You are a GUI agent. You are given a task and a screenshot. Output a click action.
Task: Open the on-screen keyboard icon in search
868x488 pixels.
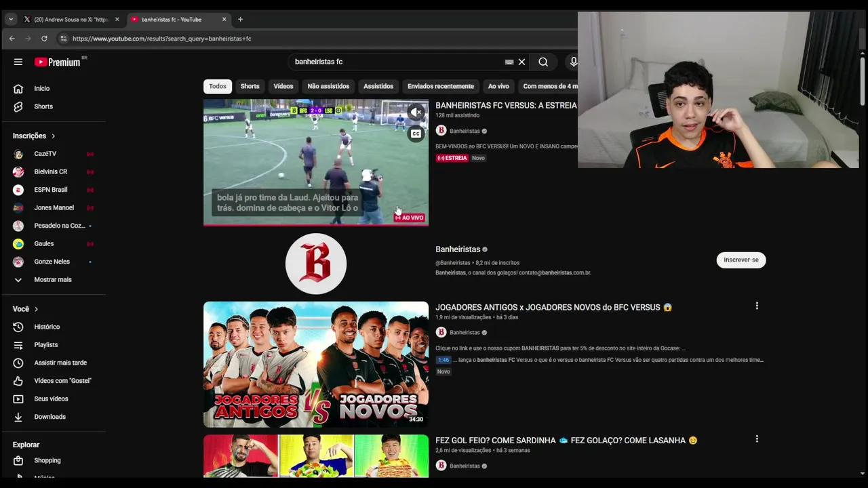(509, 62)
